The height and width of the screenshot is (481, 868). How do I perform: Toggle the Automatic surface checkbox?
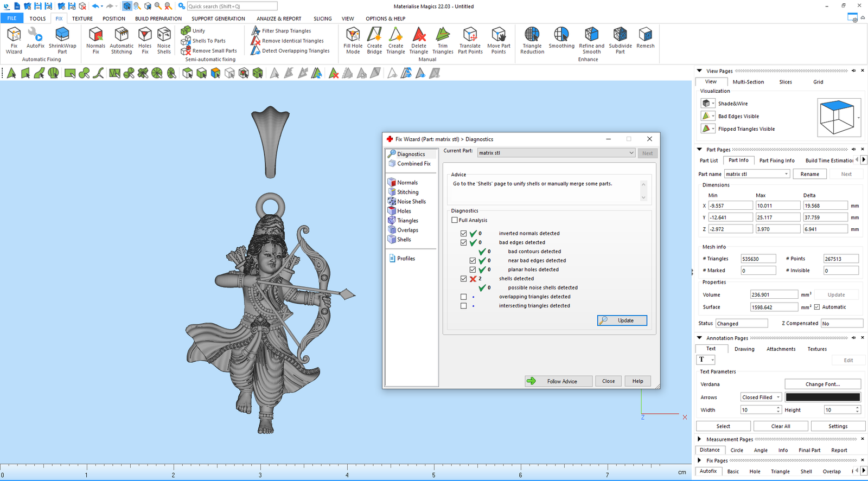coord(817,307)
